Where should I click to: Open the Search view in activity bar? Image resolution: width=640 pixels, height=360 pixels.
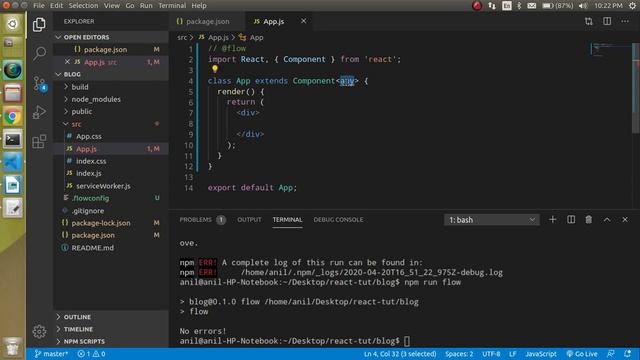40,53
